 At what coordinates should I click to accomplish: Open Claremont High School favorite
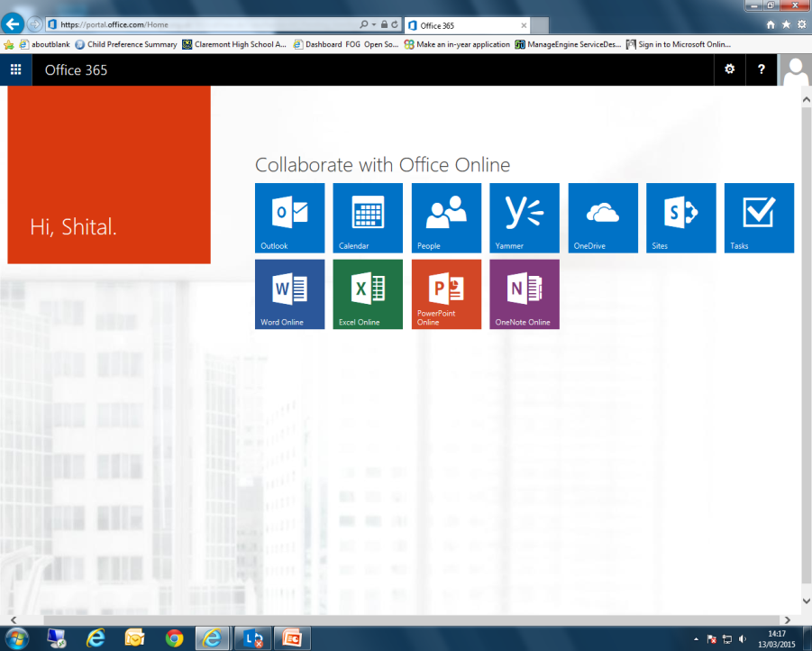(234, 44)
